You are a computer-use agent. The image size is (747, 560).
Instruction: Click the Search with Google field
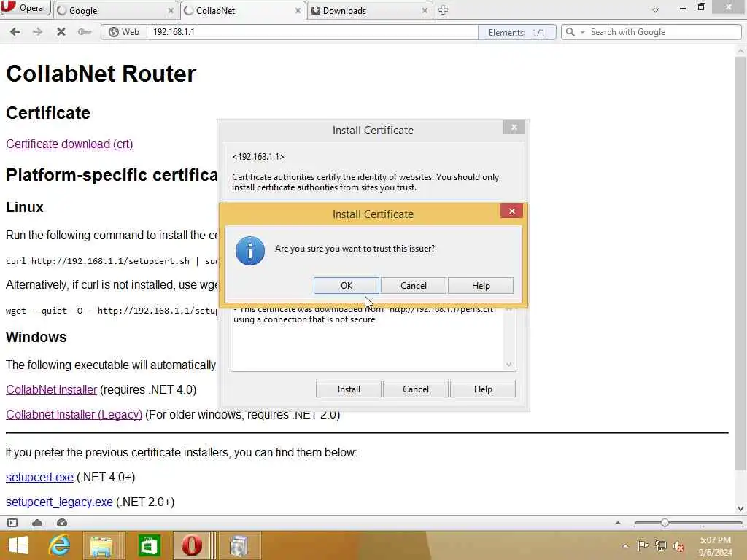click(x=665, y=32)
